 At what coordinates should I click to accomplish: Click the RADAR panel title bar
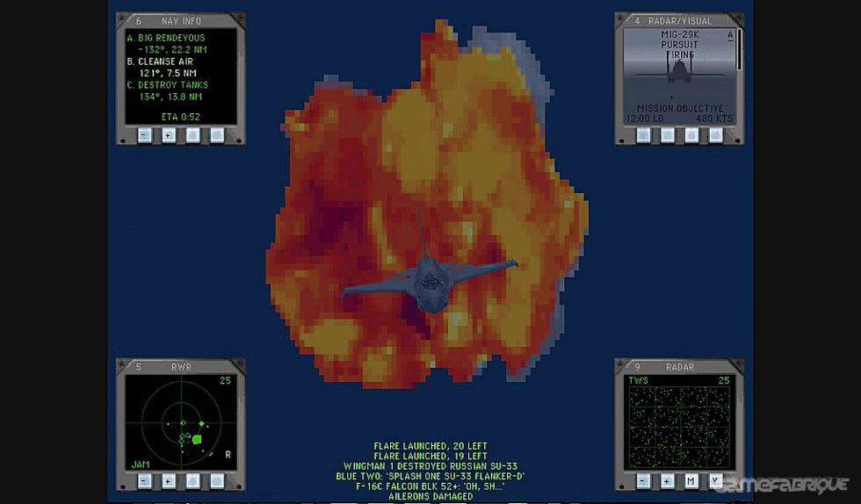point(680,367)
